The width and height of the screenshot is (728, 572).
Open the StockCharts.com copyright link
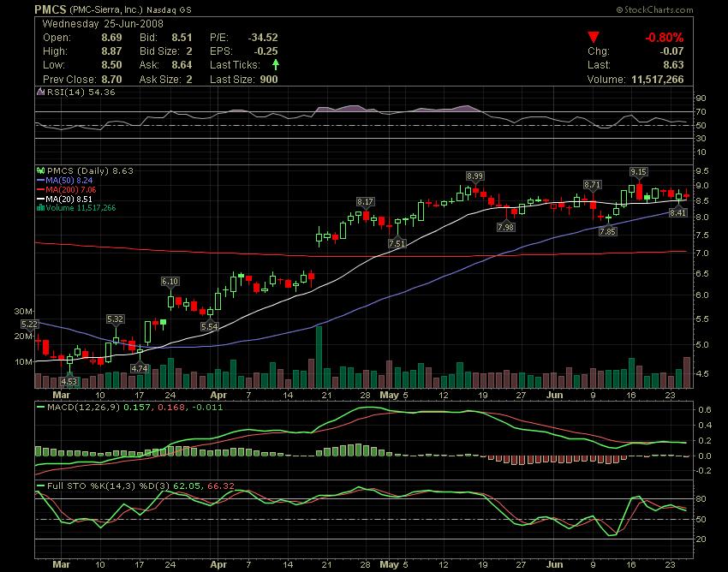click(x=654, y=9)
